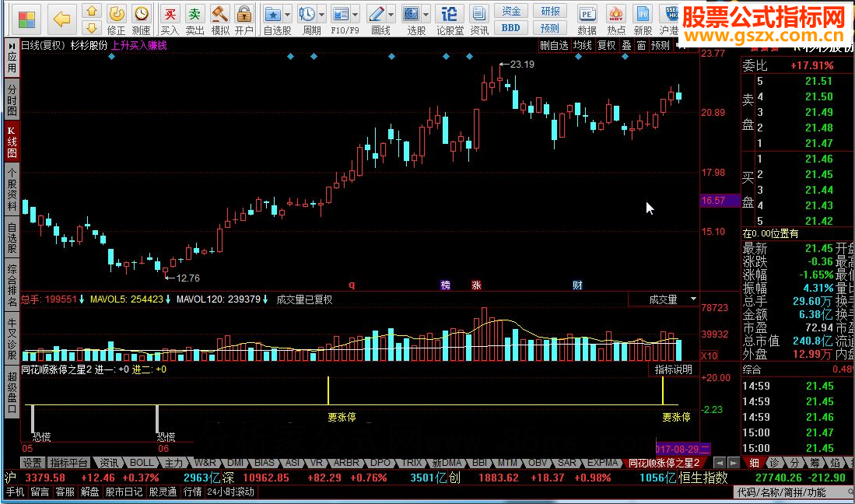The image size is (855, 504).
Task: Toggle the 复权 adjustment option
Action: click(606, 45)
